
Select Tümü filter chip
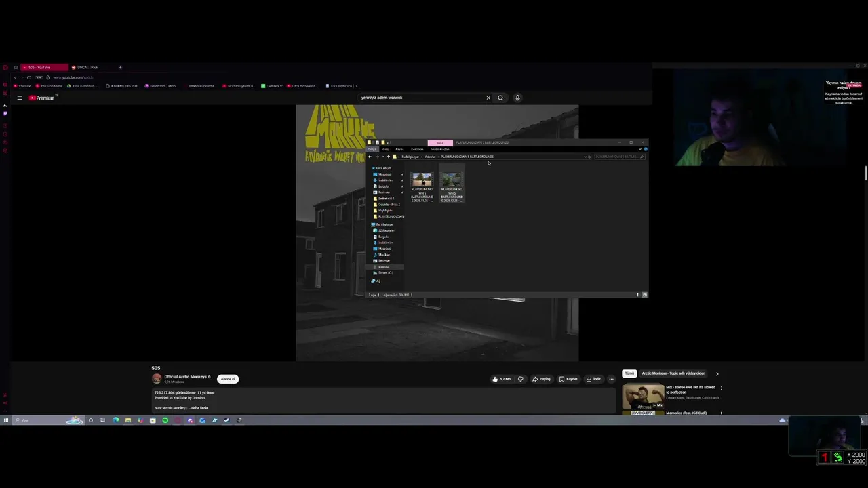(629, 373)
